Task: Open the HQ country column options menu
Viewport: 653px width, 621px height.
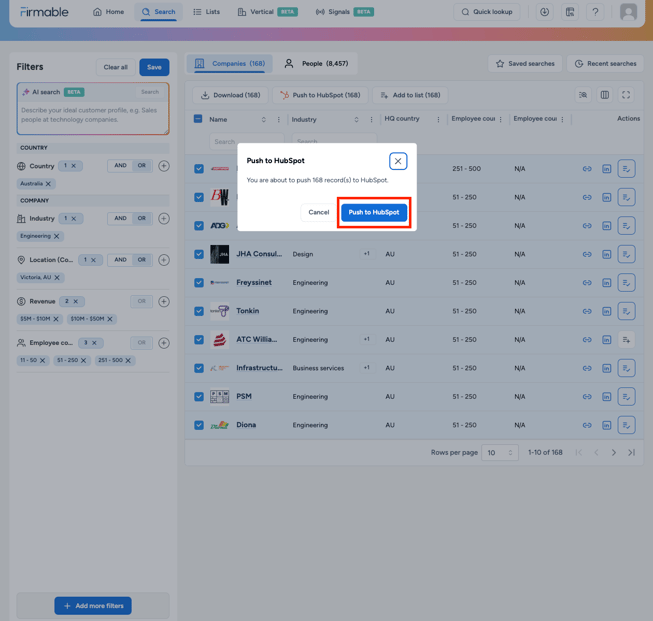Action: (x=438, y=120)
